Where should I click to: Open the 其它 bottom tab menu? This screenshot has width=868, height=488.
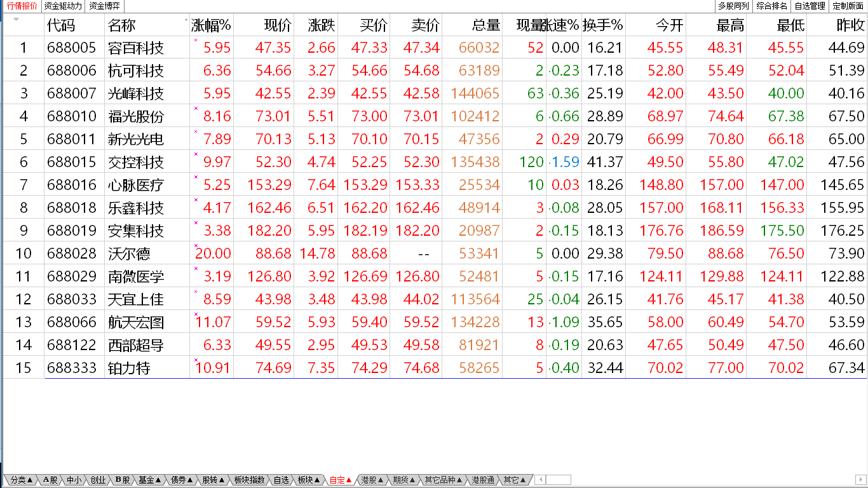click(x=515, y=480)
